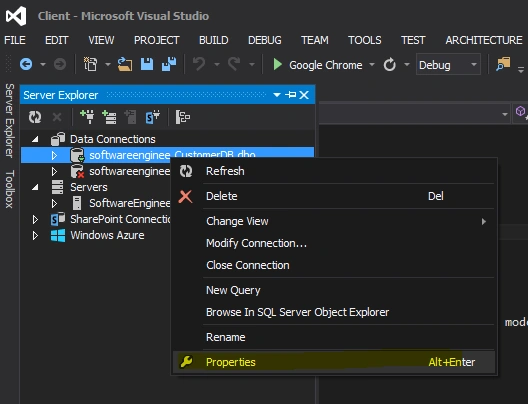Click the Connect to Server icon

pyautogui.click(x=109, y=117)
